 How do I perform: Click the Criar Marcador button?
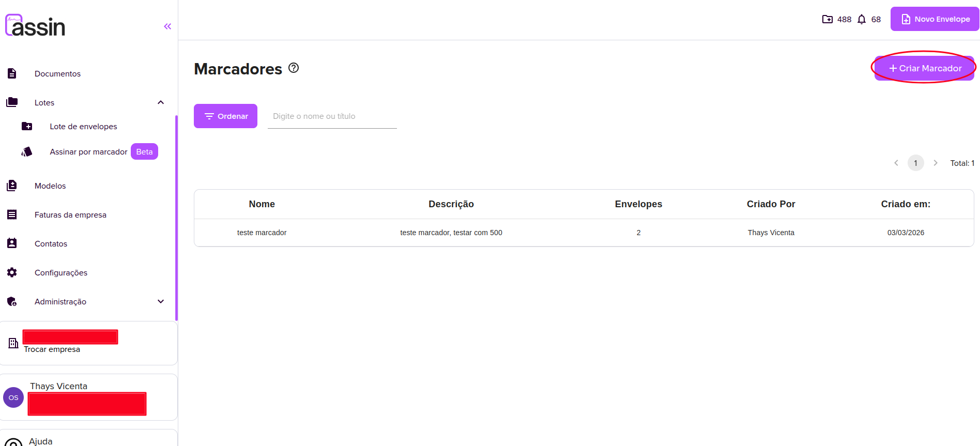coord(924,68)
